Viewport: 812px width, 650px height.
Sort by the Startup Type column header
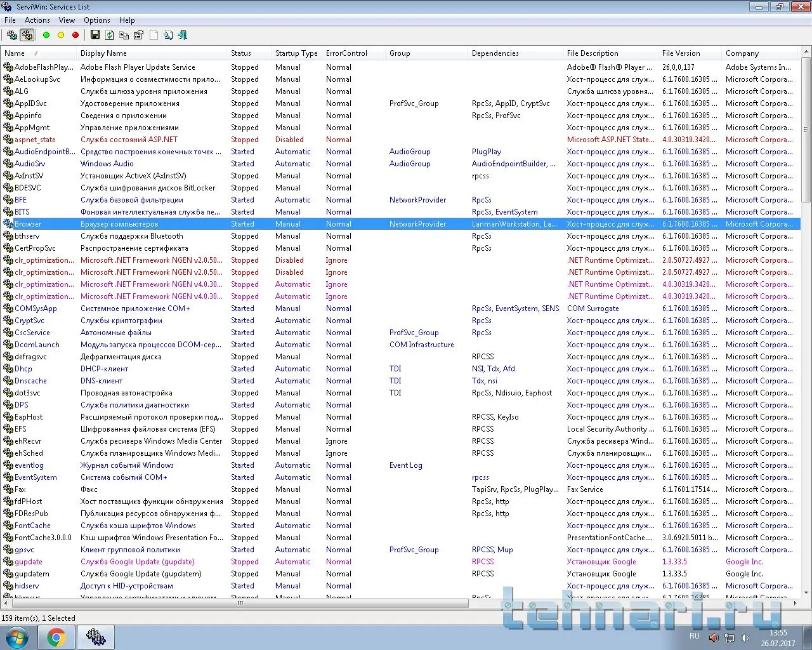point(296,53)
